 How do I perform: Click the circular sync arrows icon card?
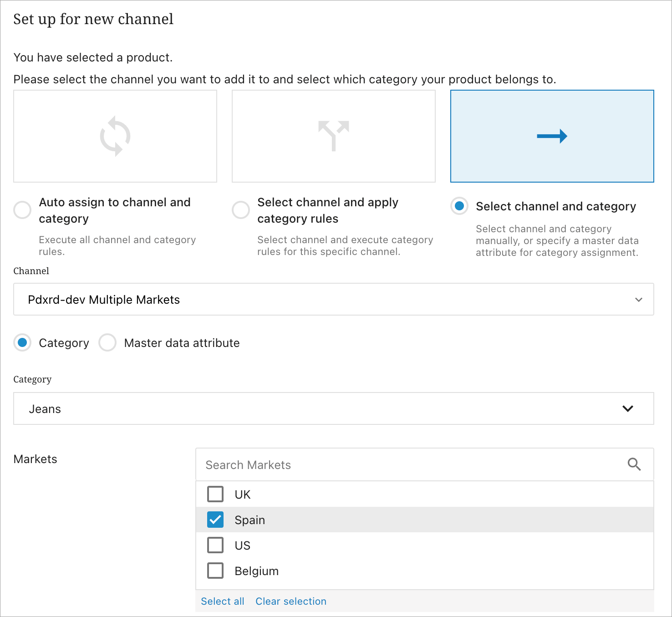[x=115, y=136]
